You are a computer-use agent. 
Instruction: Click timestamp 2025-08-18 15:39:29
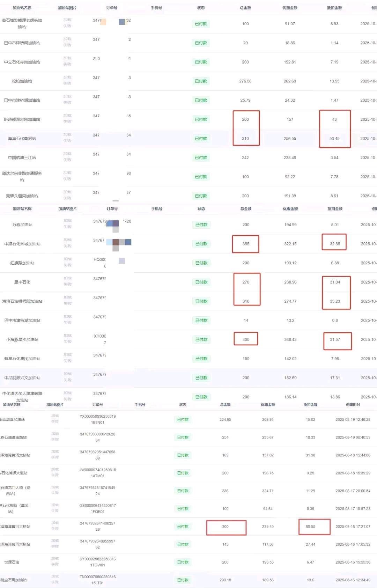353,473
